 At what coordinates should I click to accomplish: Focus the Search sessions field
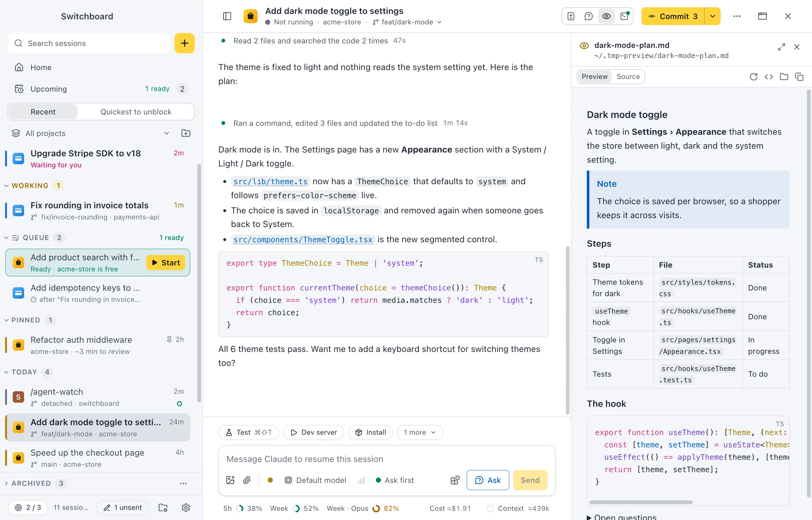pos(89,43)
